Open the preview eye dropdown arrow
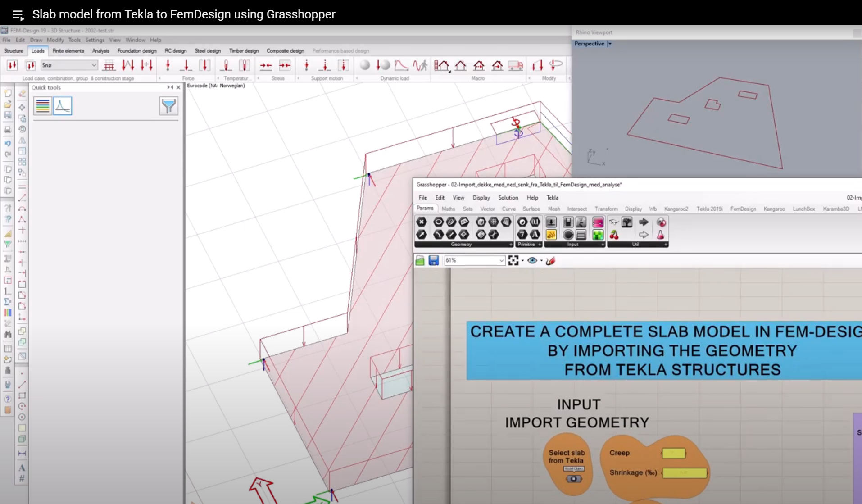The width and height of the screenshot is (862, 504). 541,260
